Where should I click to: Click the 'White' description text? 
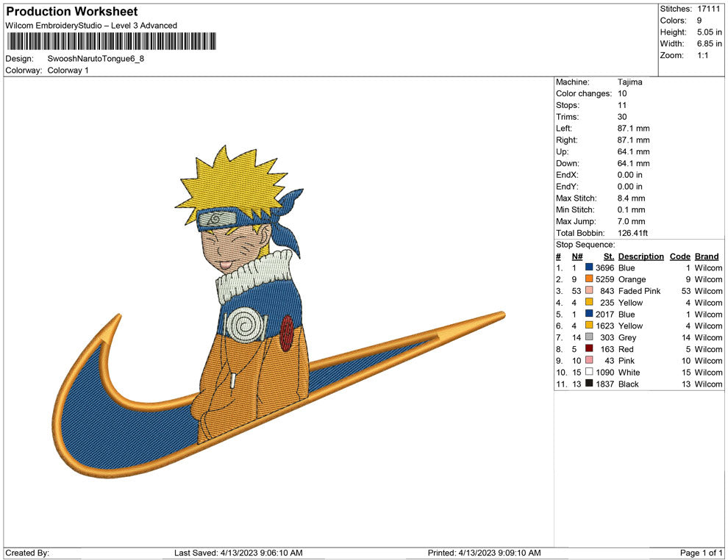pos(629,372)
